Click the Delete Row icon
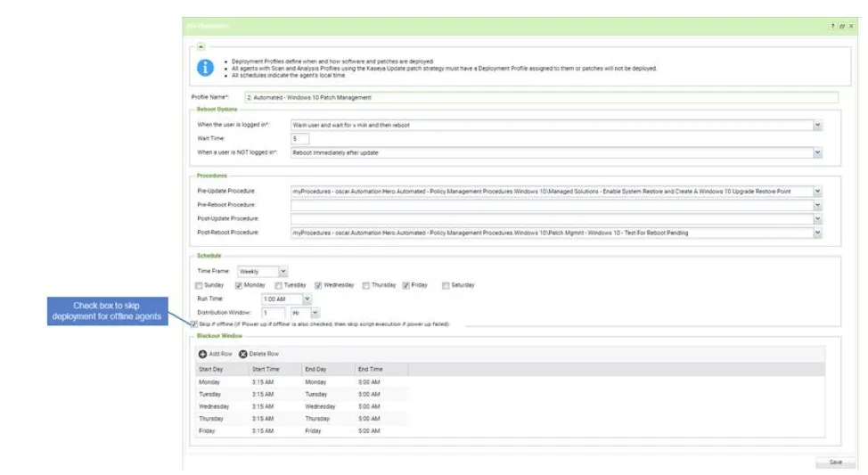 pos(243,354)
